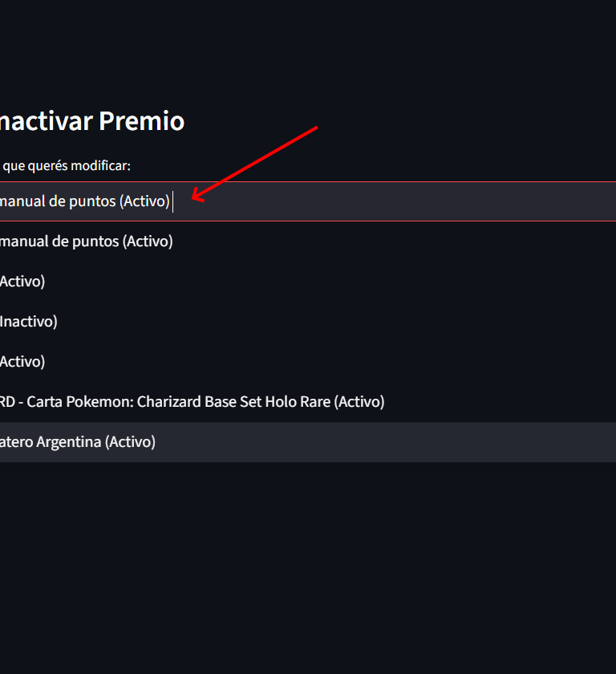616x674 pixels.
Task: Click the "nactivar Premio" section heading
Action: tap(91, 121)
